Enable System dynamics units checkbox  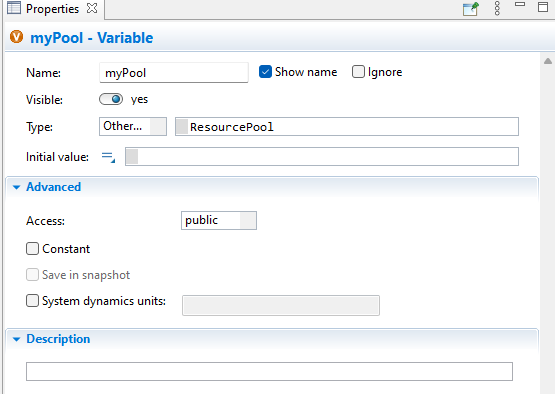[x=32, y=301]
